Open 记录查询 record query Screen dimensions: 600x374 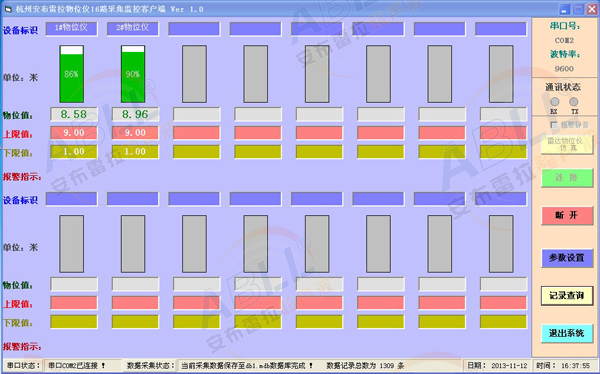(x=567, y=296)
